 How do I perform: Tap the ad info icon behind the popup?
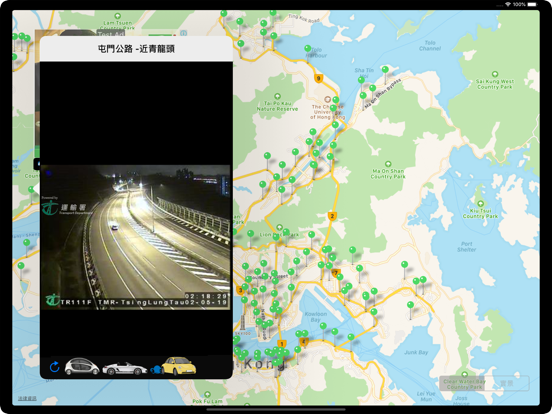[x=183, y=33]
